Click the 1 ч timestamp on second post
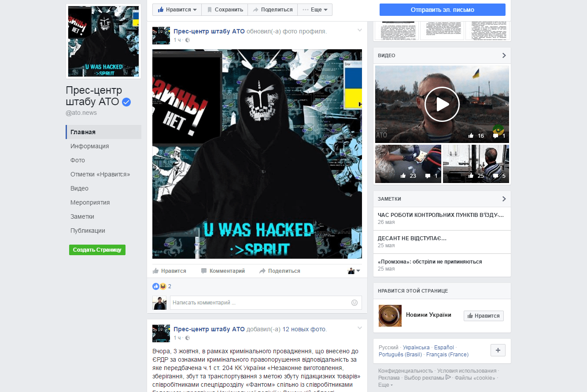The height and width of the screenshot is (392, 587). coord(177,338)
